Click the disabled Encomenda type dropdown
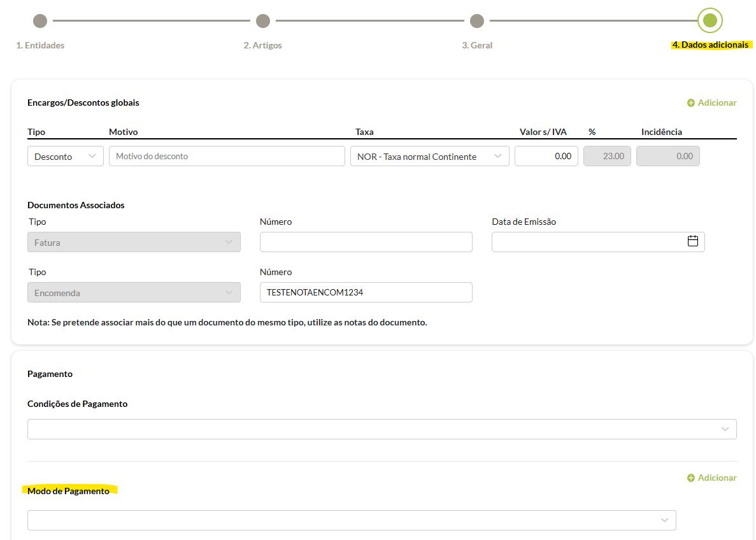The image size is (756, 540). tap(134, 293)
